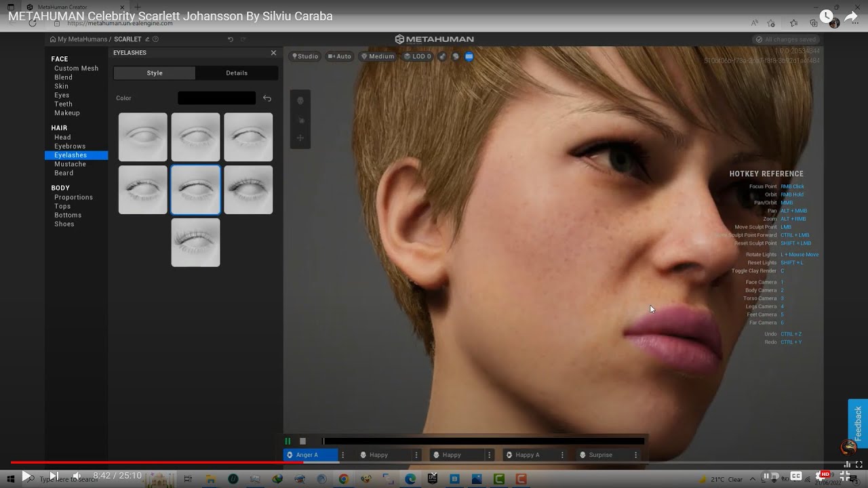Viewport: 868px width, 488px height.
Task: Open Bottoms in the Body section
Action: click(68, 215)
